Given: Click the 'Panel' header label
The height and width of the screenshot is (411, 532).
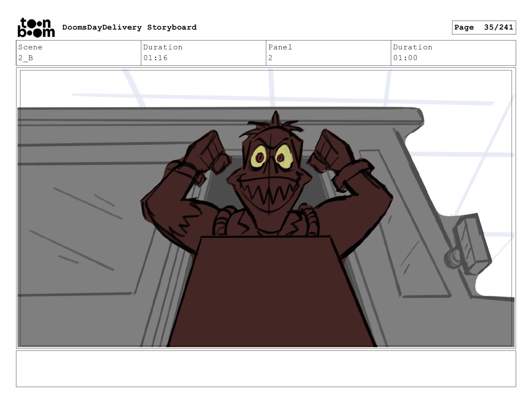Looking at the screenshot, I should 280,47.
